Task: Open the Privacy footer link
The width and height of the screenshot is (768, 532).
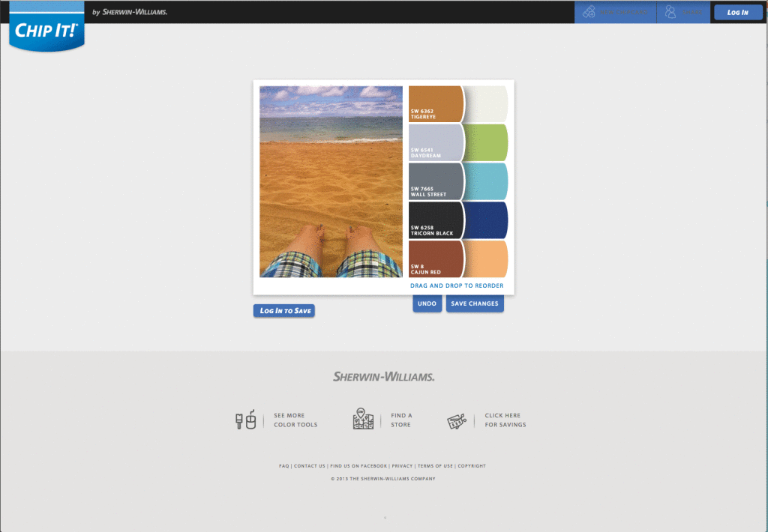Action: point(402,466)
